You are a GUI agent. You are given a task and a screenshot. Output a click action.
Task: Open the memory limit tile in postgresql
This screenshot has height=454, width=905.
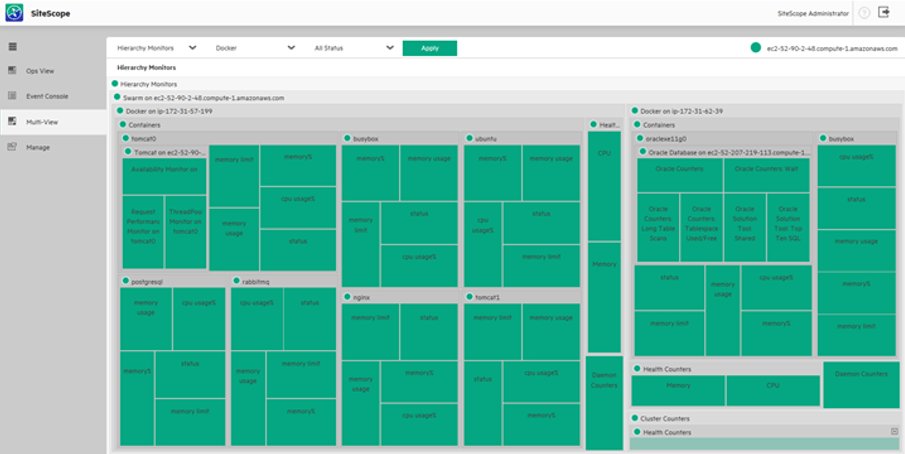(x=190, y=422)
